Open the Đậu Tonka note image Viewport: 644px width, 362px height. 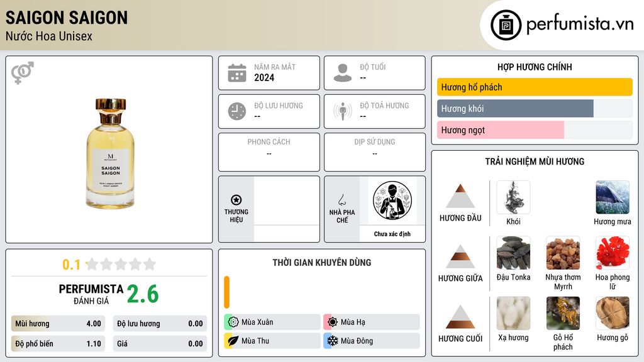pyautogui.click(x=513, y=253)
